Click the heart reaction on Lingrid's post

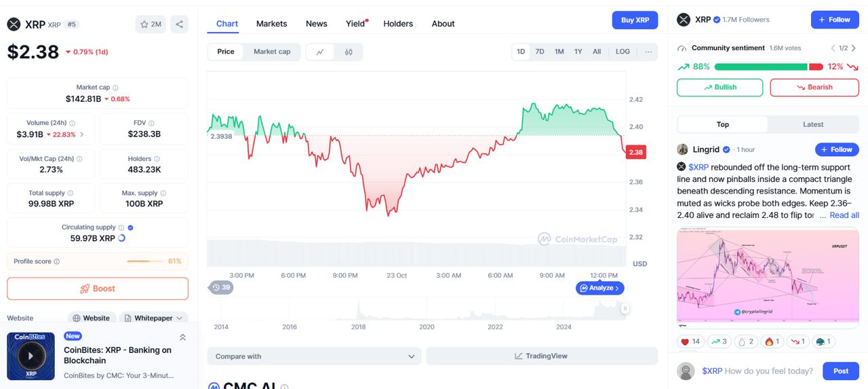690,341
